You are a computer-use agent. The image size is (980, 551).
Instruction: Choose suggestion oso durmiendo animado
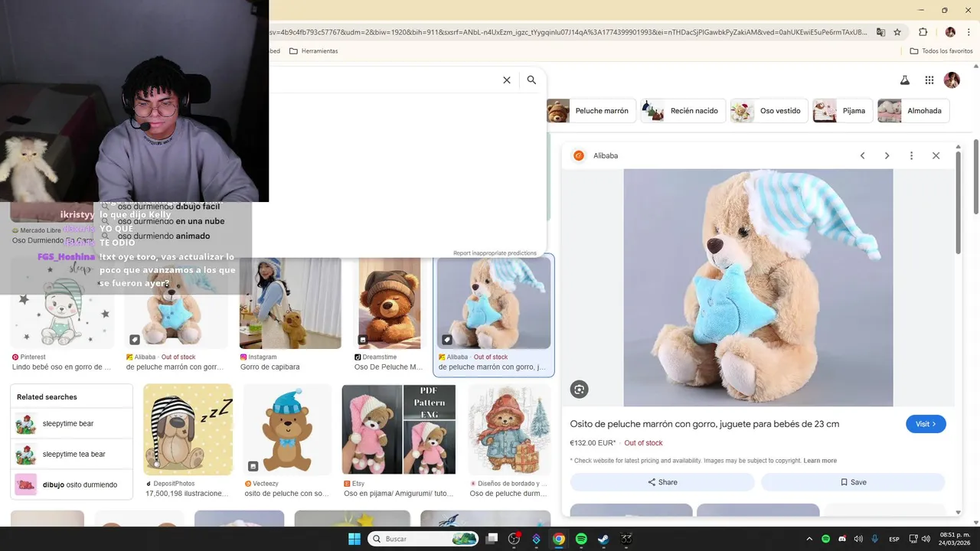pyautogui.click(x=164, y=236)
